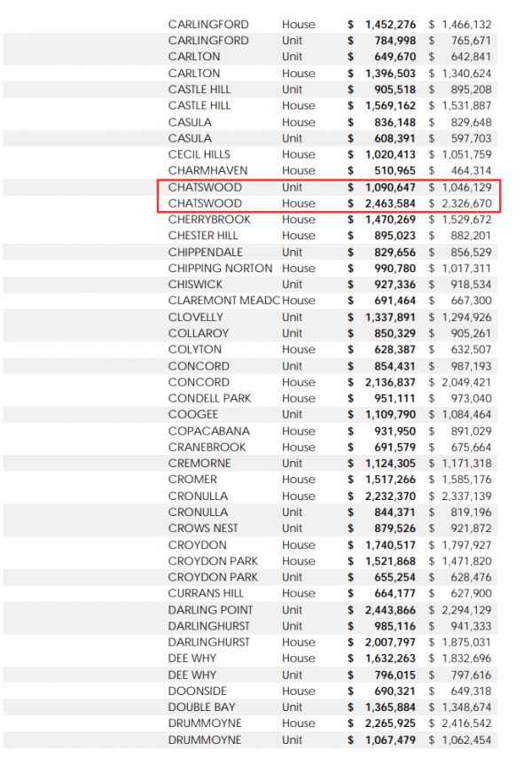The image size is (532, 766).
Task: Click the CLAREMONT MEADOWS truncated suburb cell
Action: 223,301
